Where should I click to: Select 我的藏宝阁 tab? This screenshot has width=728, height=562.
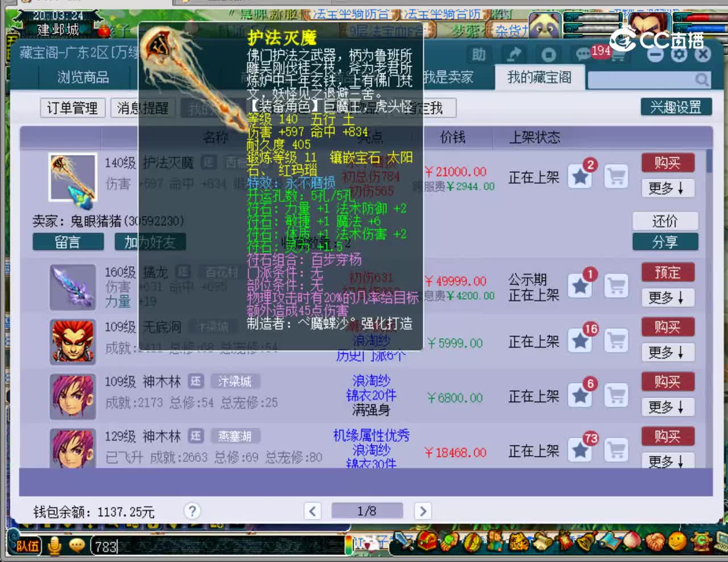(x=539, y=77)
